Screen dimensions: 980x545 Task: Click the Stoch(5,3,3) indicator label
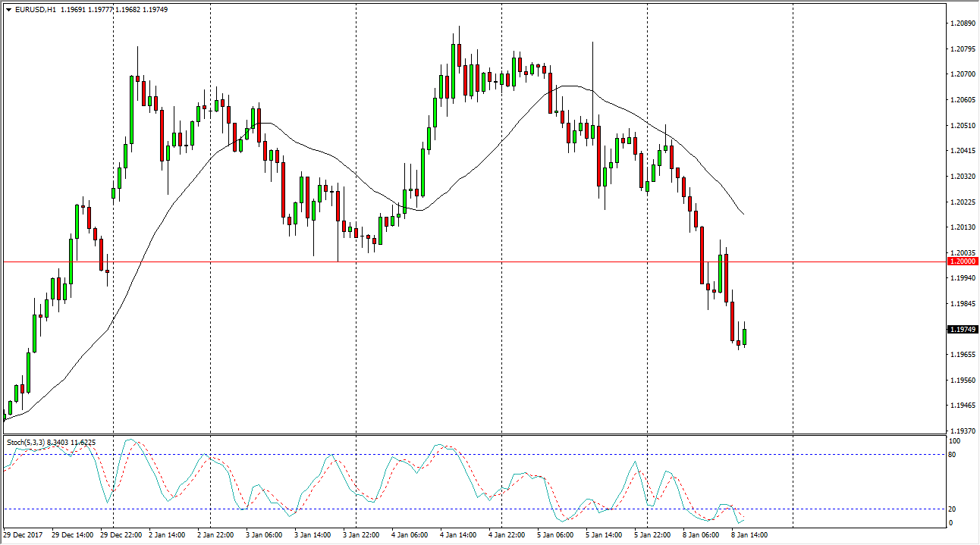28,442
